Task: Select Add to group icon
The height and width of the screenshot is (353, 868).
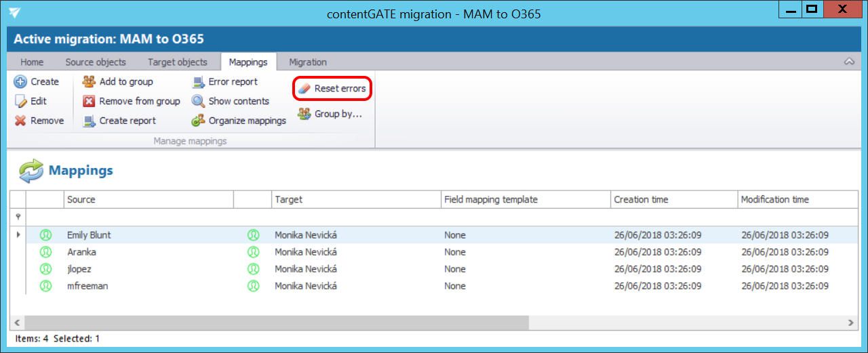Action: pyautogui.click(x=89, y=82)
